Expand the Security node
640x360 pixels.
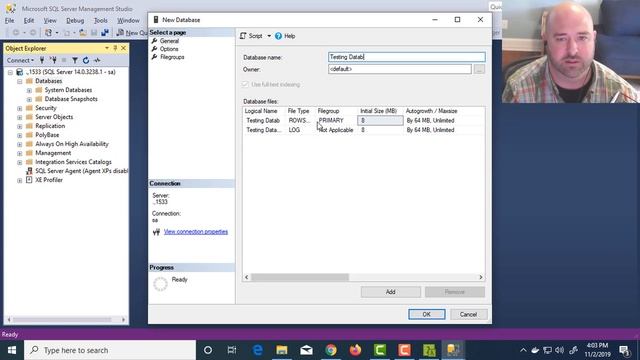tap(20, 108)
